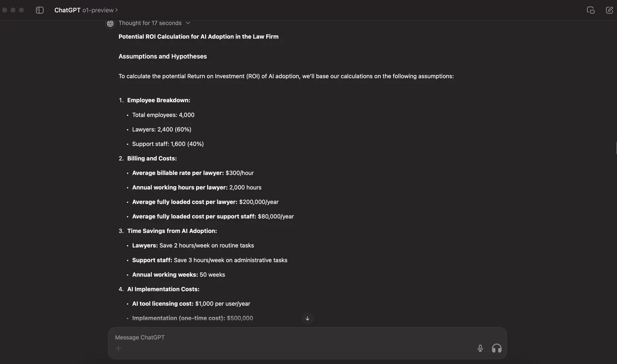Click the 'Employee Breakdown' list item
Viewport: 617px width, 364px height.
[159, 100]
